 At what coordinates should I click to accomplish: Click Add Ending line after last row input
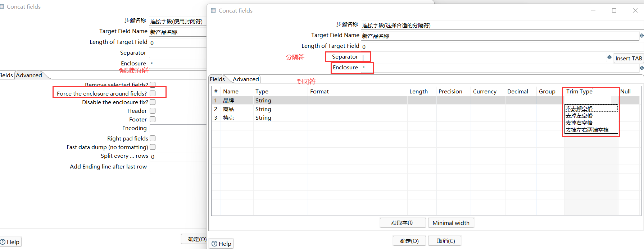178,167
